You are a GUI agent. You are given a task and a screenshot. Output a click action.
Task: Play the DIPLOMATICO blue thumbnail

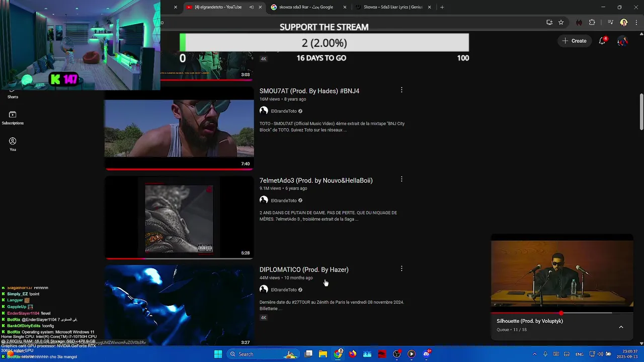(179, 305)
